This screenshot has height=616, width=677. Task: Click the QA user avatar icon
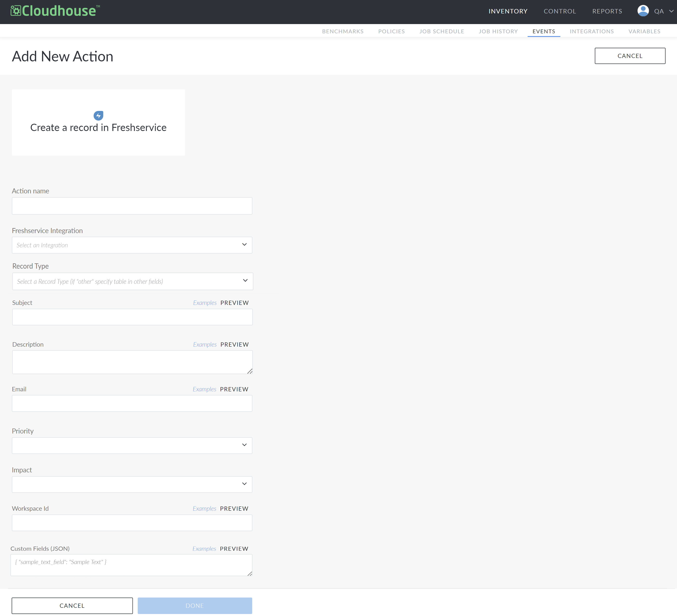(643, 11)
